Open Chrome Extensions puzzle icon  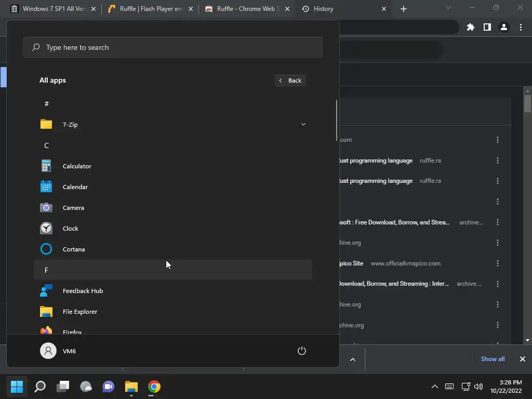pyautogui.click(x=470, y=27)
